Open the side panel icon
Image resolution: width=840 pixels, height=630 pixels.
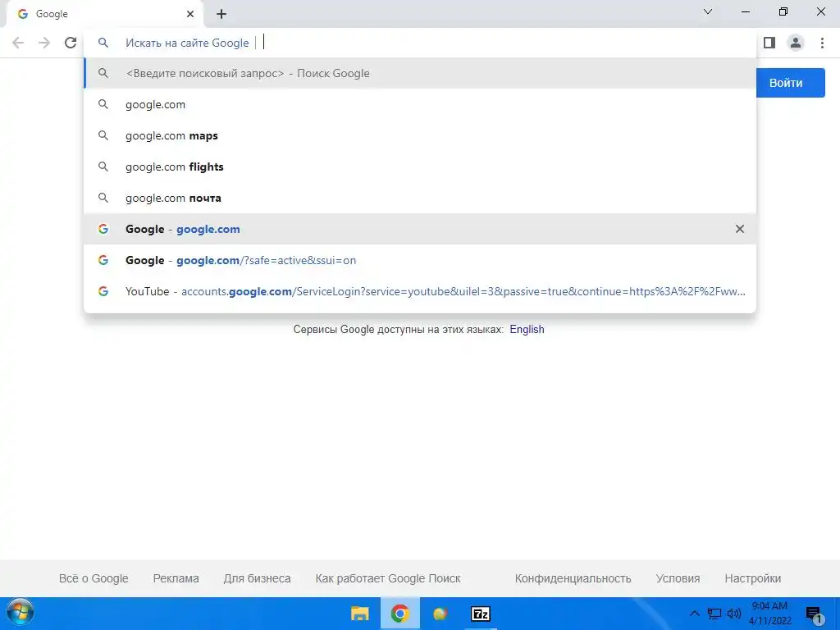(x=769, y=43)
